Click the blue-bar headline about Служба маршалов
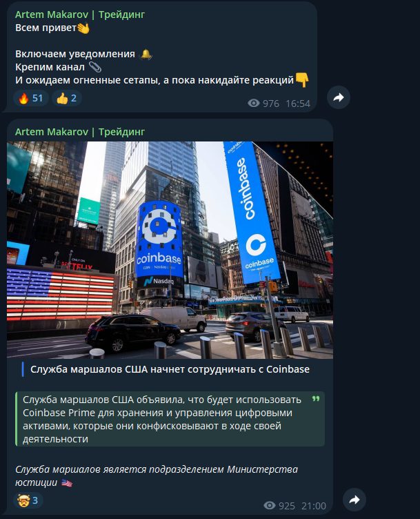The image size is (420, 519). coord(170,369)
